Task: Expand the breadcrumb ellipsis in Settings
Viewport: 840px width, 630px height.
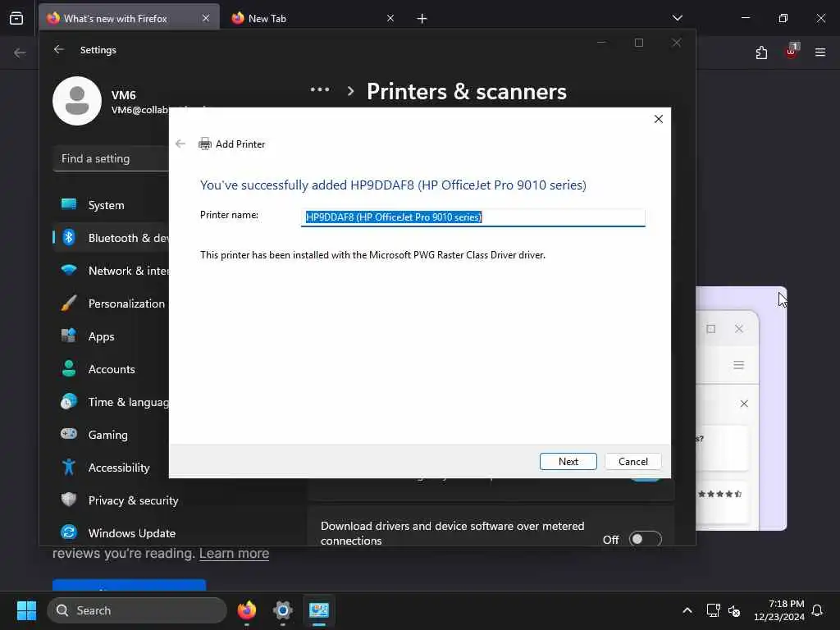Action: [320, 90]
